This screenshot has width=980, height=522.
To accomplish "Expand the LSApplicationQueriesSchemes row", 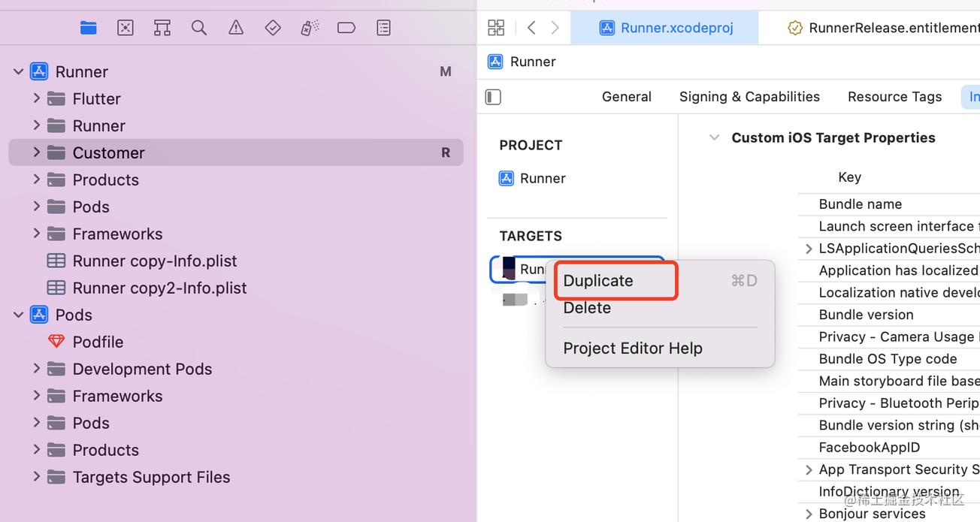I will pyautogui.click(x=809, y=249).
